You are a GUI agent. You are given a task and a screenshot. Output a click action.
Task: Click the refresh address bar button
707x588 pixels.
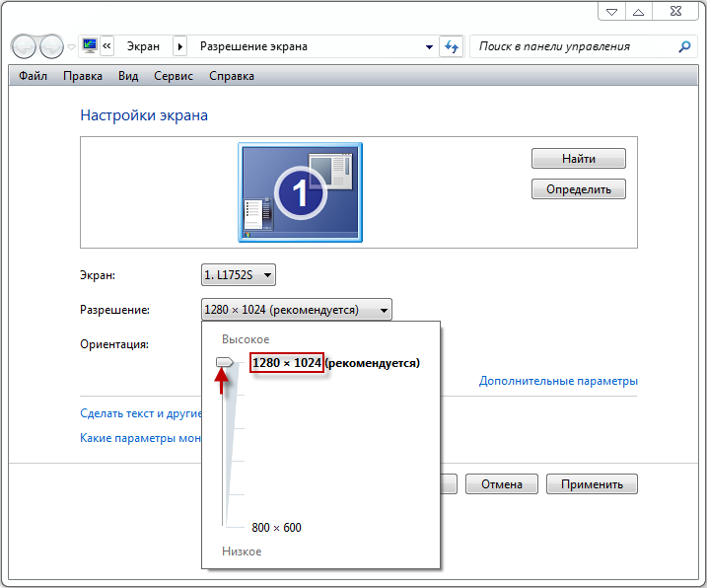(452, 46)
